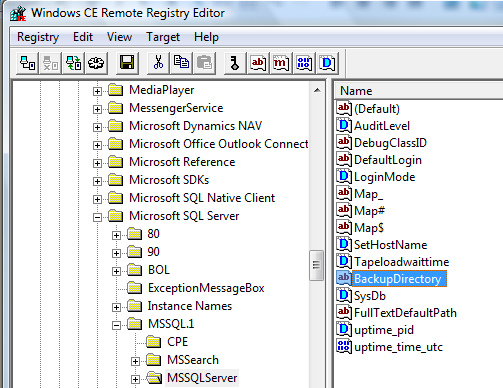Screen dimensions: 503x388
Task: Click the string icon beside FullTextDefaultPath
Action: point(344,312)
